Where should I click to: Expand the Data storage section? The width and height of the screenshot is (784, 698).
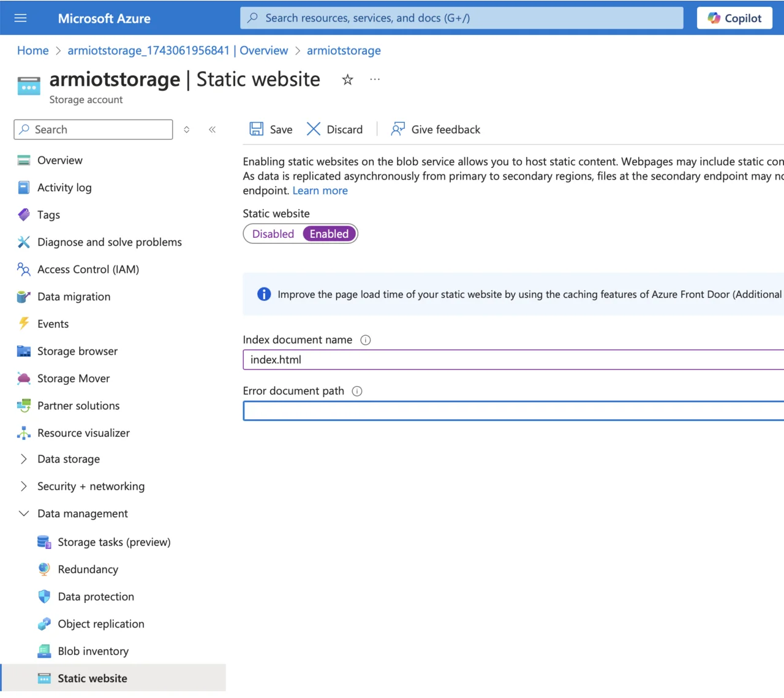(x=24, y=459)
